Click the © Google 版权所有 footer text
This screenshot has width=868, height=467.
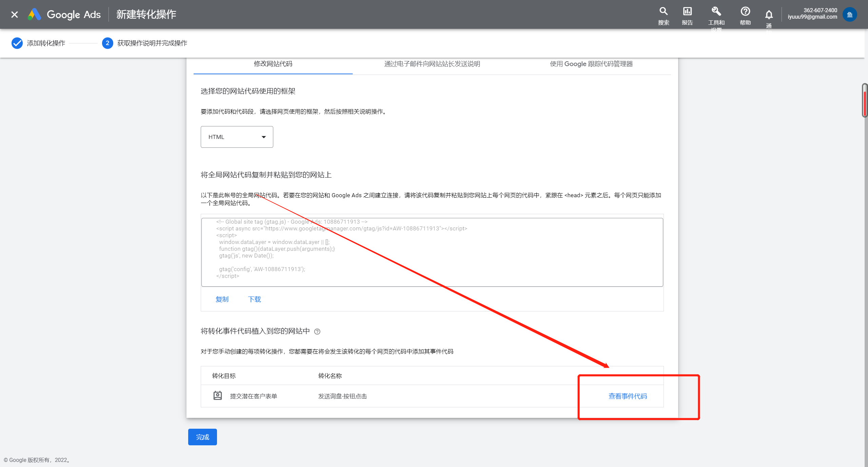tap(37, 460)
